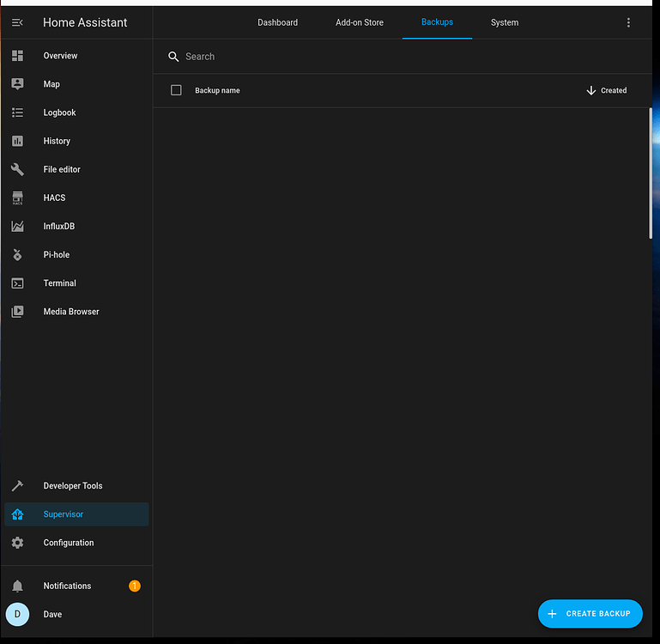This screenshot has height=644, width=660.
Task: Switch to the Dashboard tab
Action: point(278,22)
